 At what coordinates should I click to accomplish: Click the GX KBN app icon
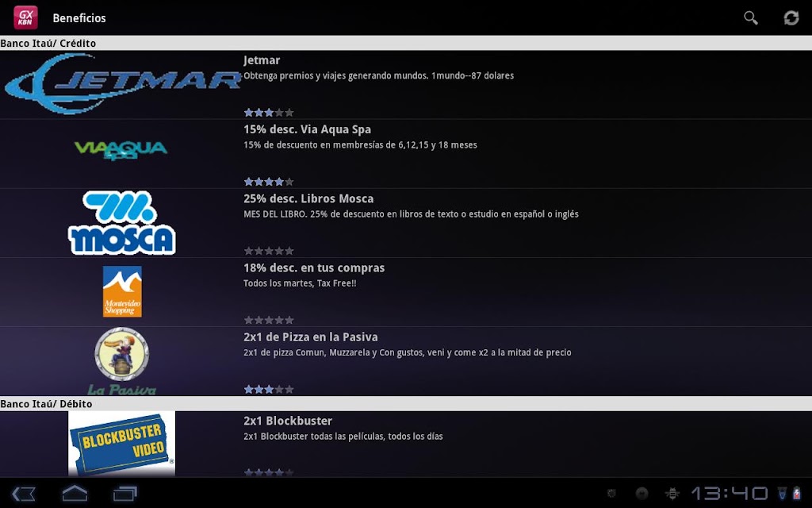coord(25,17)
